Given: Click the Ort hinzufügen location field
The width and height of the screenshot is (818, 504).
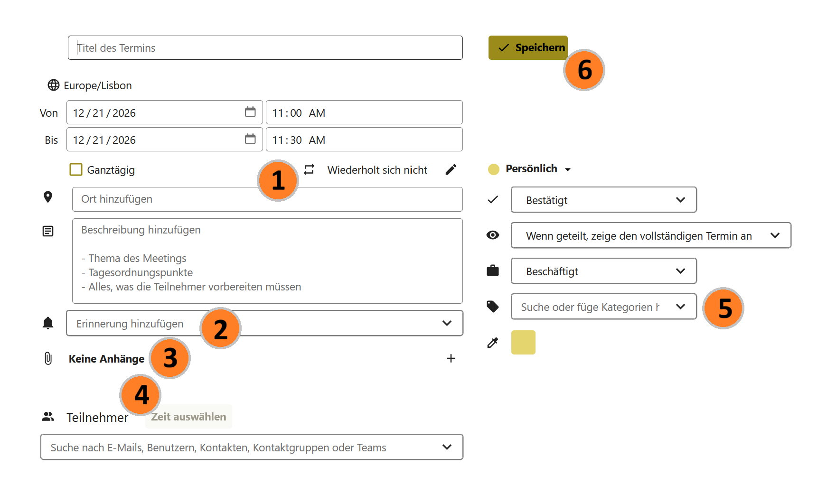Looking at the screenshot, I should coord(267,199).
